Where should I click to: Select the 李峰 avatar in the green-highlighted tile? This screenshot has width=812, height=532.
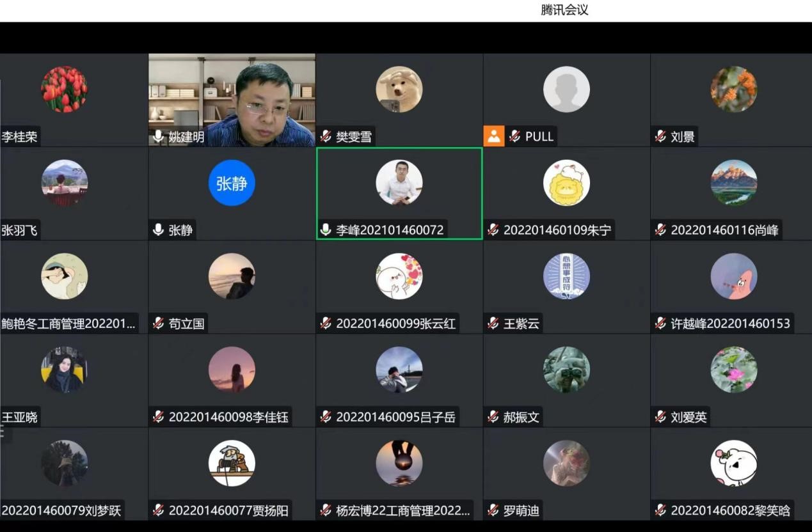[x=399, y=183]
